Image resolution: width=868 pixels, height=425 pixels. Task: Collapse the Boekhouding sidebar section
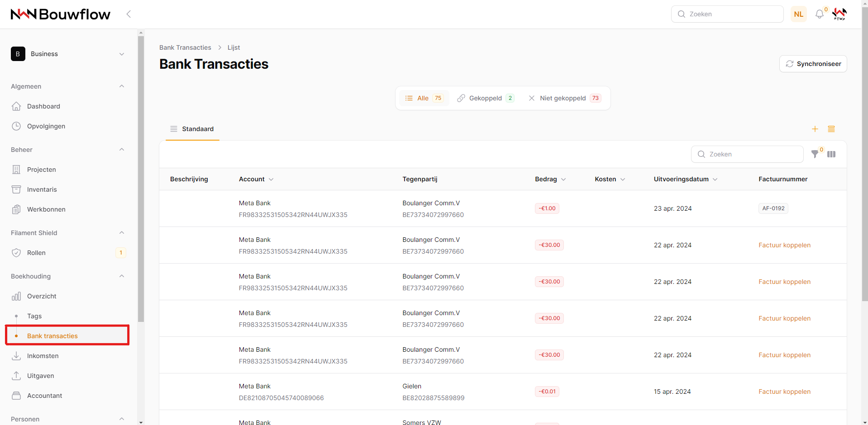click(121, 276)
